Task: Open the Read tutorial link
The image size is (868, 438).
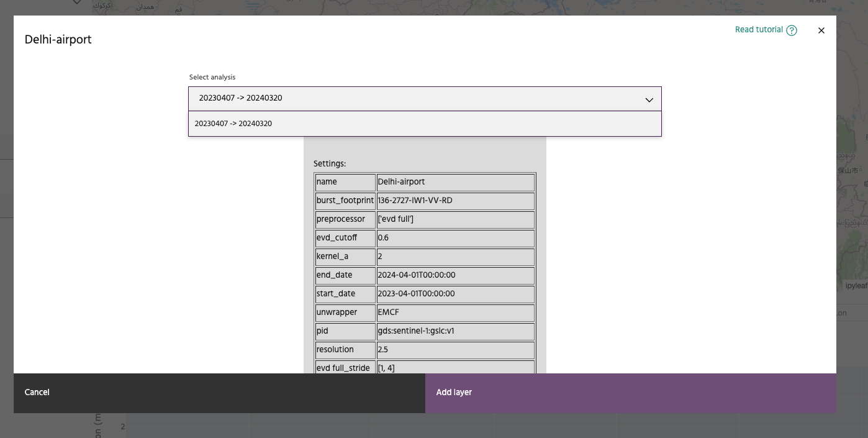Action: (x=758, y=30)
